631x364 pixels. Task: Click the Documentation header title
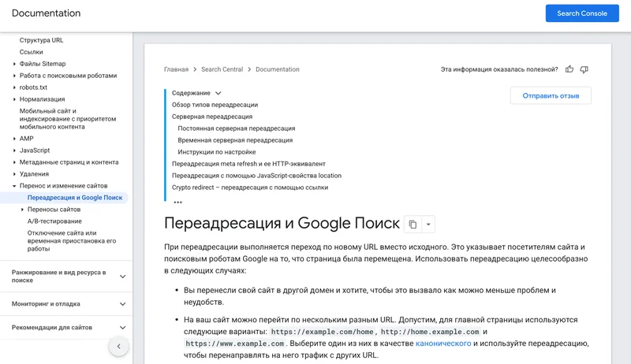pos(46,13)
